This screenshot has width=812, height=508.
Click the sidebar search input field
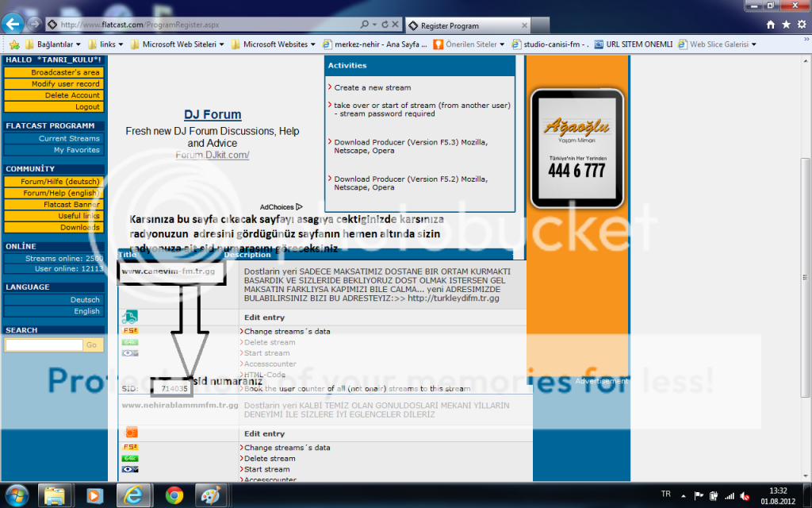tap(44, 345)
